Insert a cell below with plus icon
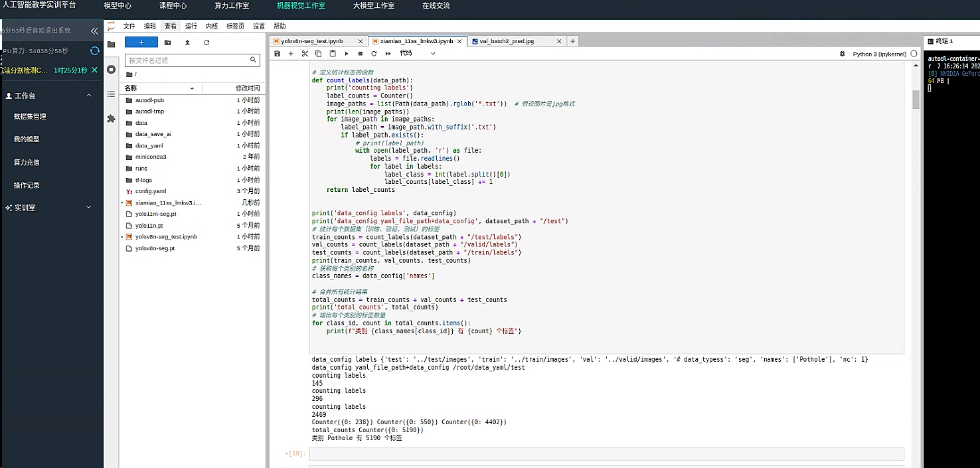The image size is (980, 468). [x=291, y=53]
